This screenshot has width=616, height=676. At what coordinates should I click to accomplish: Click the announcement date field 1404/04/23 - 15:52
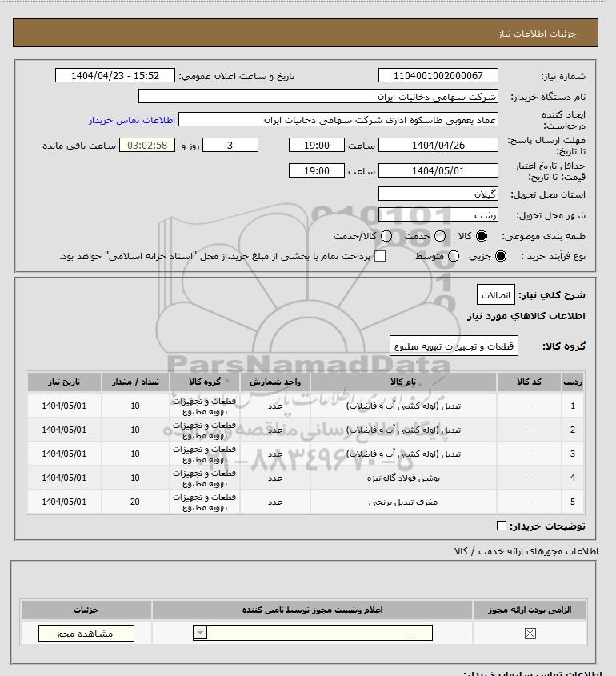(115, 75)
